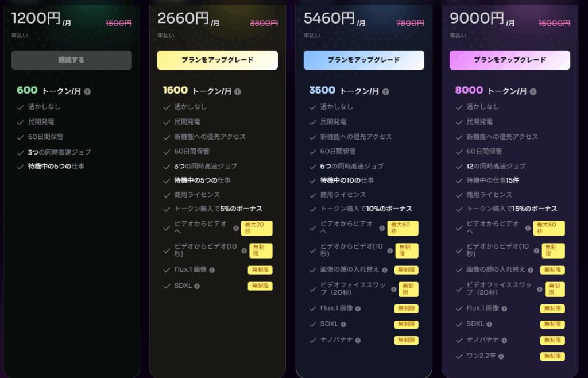Click info icon beside 1600 トークン/月
Viewport: 588px width, 378px height.
[238, 91]
